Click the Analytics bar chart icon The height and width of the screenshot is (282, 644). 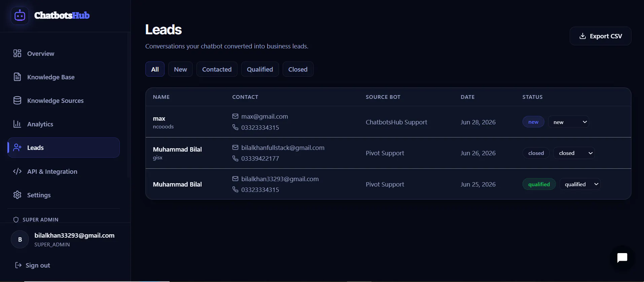point(17,124)
